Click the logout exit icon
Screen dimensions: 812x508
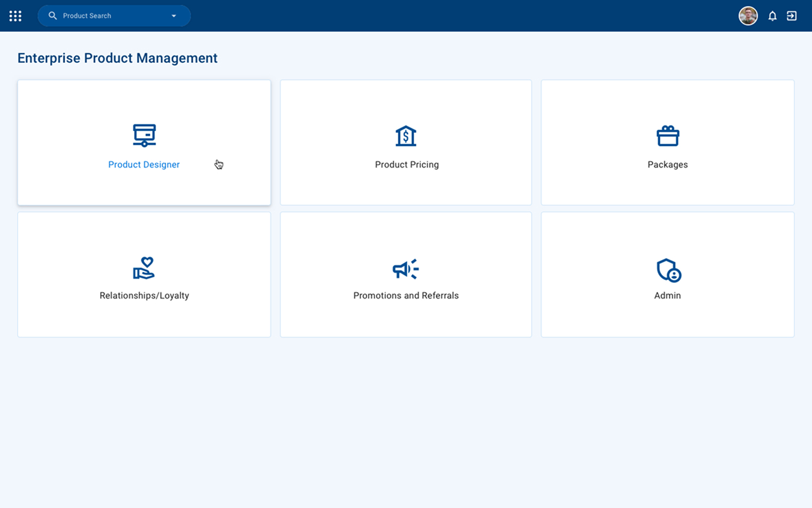click(x=791, y=16)
